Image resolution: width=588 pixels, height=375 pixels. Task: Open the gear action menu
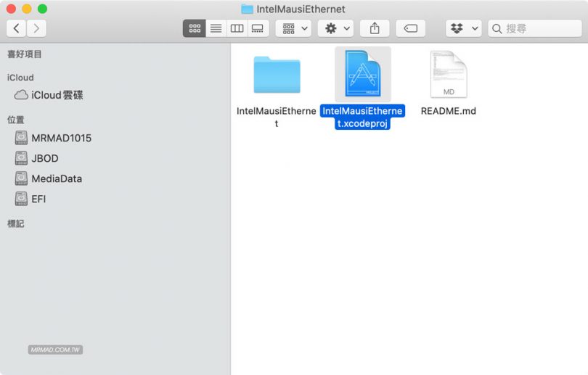click(x=336, y=28)
